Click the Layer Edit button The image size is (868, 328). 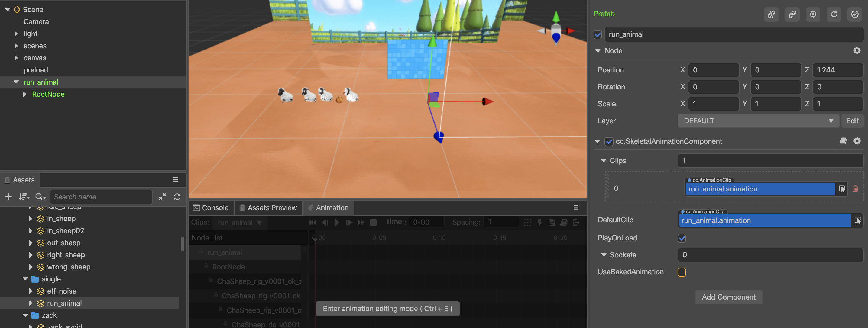click(x=852, y=121)
